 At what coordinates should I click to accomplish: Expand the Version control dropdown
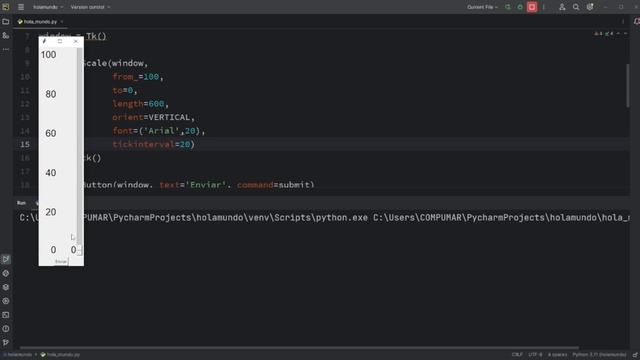click(x=90, y=7)
